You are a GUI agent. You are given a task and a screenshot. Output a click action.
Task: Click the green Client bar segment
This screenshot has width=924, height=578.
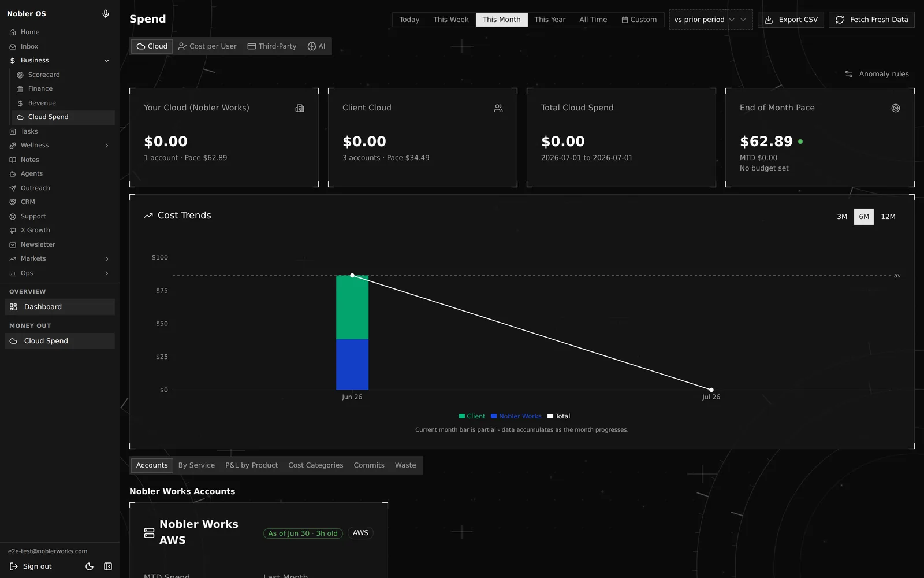pos(352,307)
